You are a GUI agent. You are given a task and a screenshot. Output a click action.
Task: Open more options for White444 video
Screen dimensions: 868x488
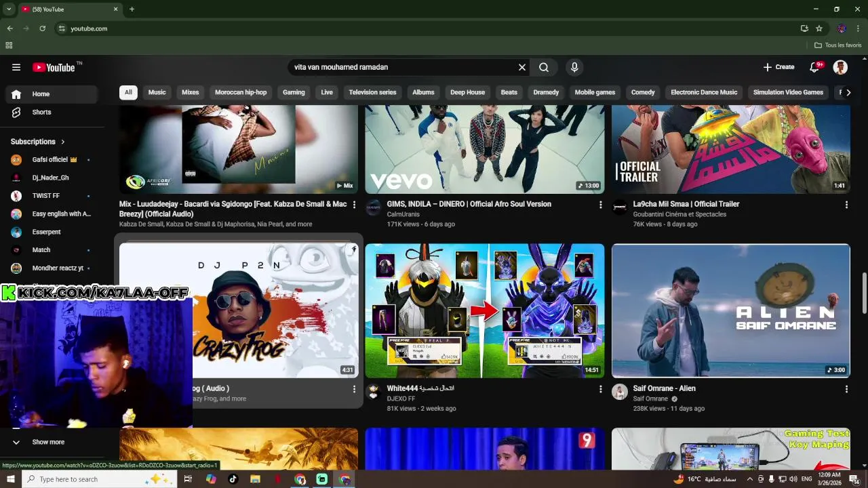[600, 389]
